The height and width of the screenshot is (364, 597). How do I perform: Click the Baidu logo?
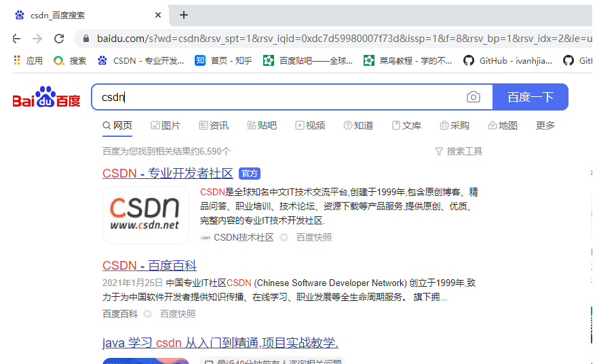[x=46, y=97]
